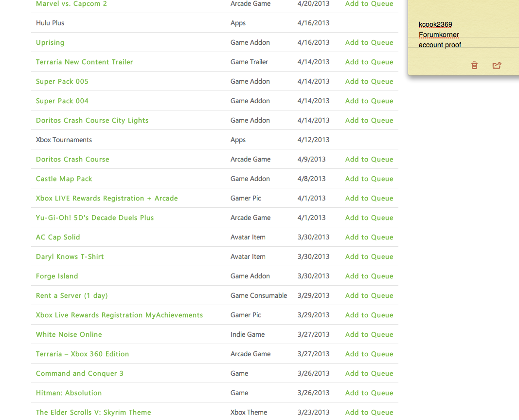Click the 4/9/2013 date for Doritos Crash Course
The height and width of the screenshot is (420, 519).
tap(311, 159)
